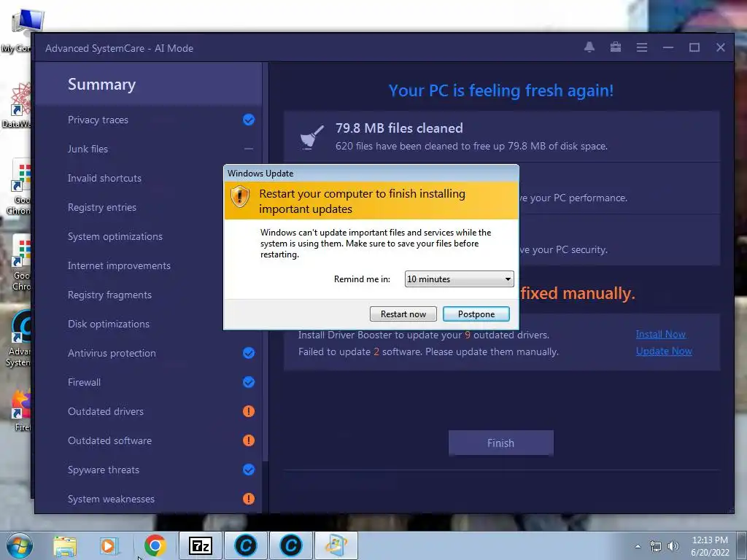747x560 pixels.
Task: Open the volume speaker tray icon
Action: point(673,546)
